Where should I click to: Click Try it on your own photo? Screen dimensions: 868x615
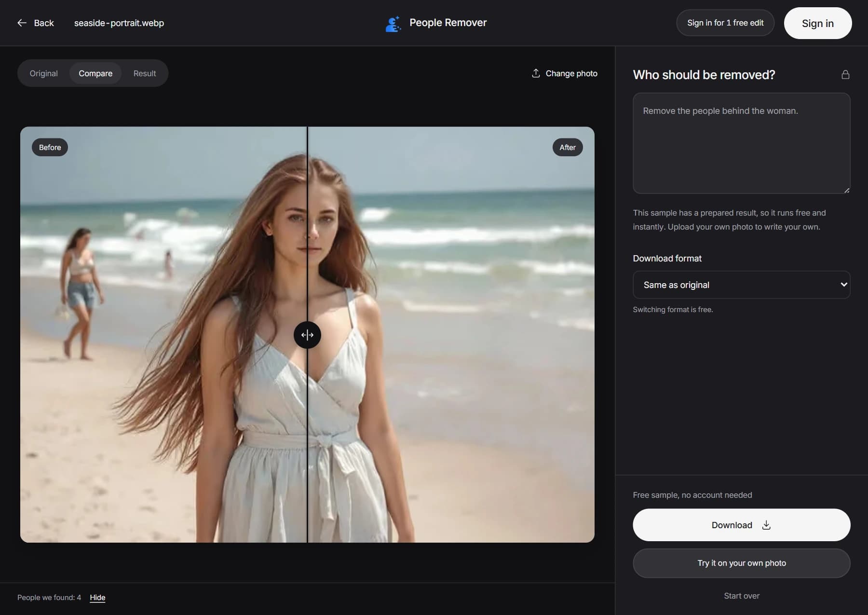coord(741,563)
